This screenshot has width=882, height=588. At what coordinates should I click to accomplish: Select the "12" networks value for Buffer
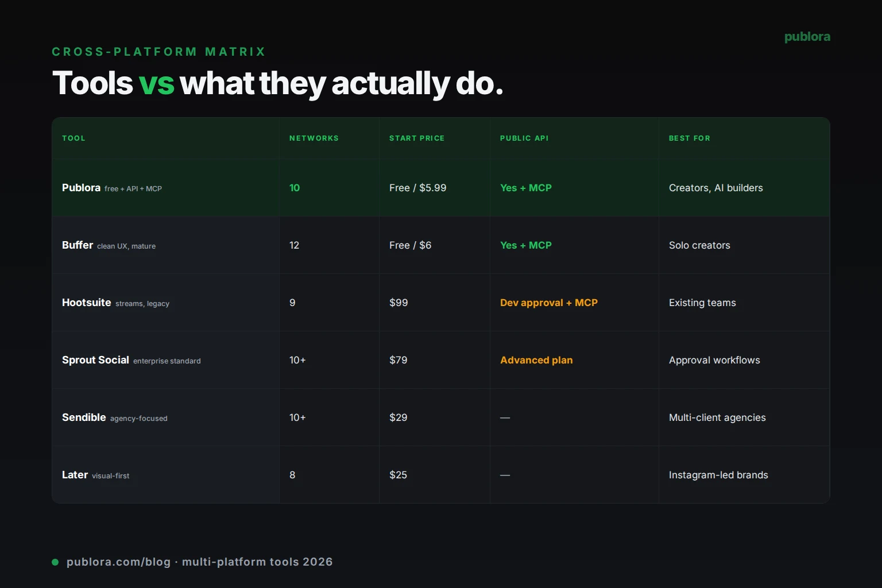pyautogui.click(x=295, y=245)
